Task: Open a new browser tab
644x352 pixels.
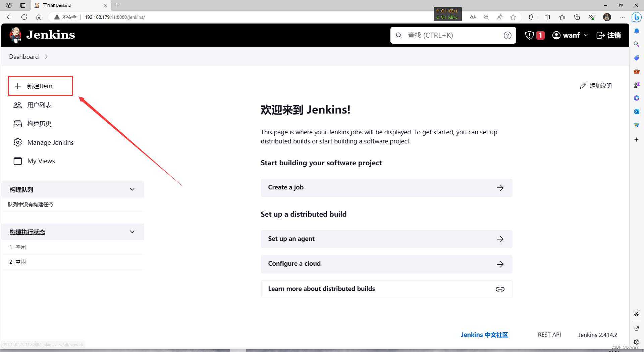Action: click(x=117, y=5)
